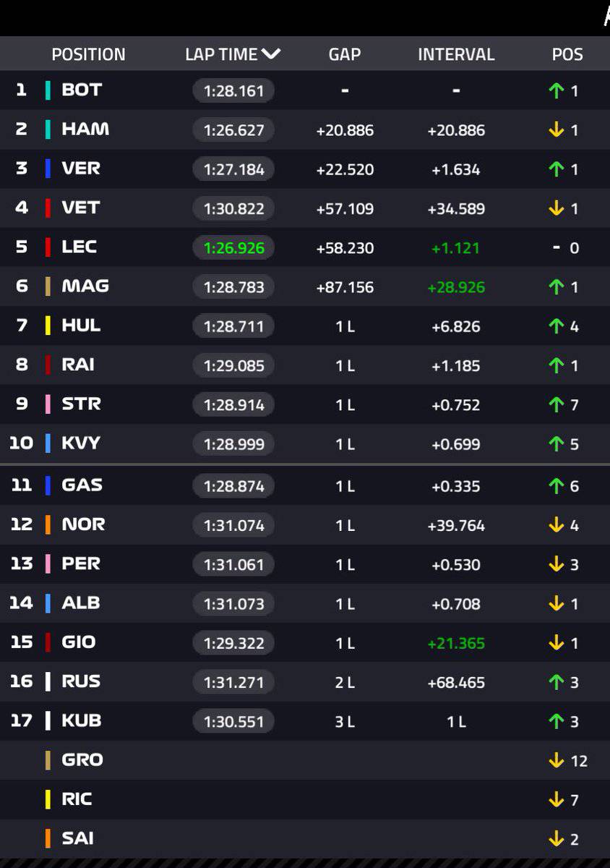This screenshot has height=868, width=610.
Task: Click the down arrow in GRO row
Action: [556, 760]
